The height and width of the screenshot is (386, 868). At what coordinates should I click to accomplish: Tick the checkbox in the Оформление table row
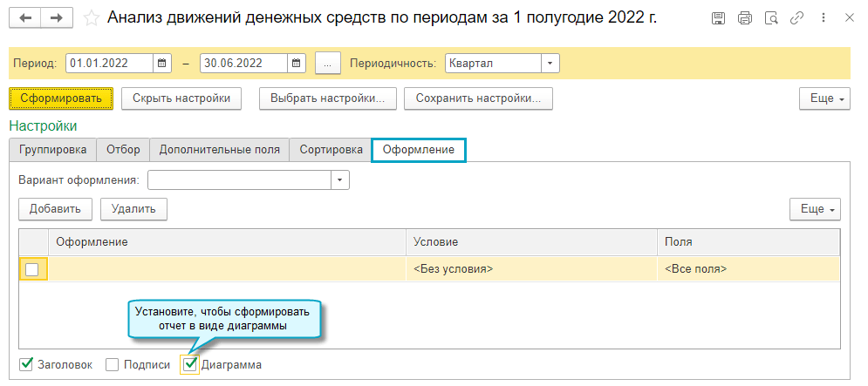(x=32, y=269)
